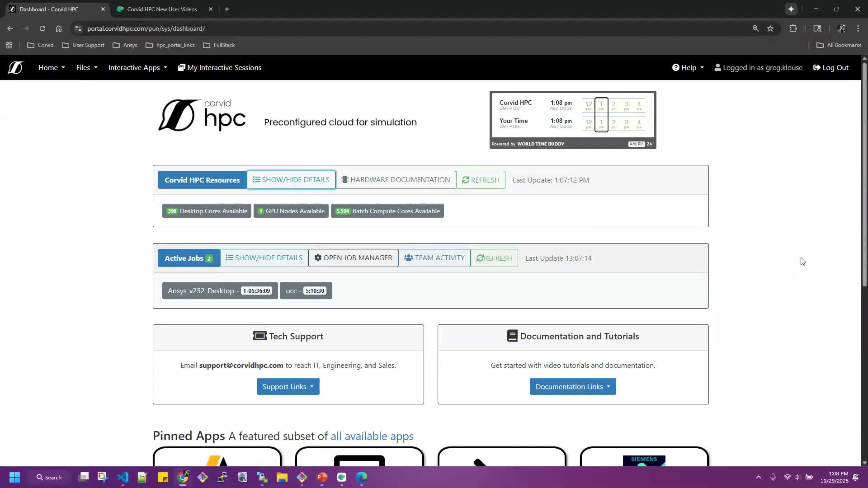Open the Corvid bookmarks folder

coord(40,45)
